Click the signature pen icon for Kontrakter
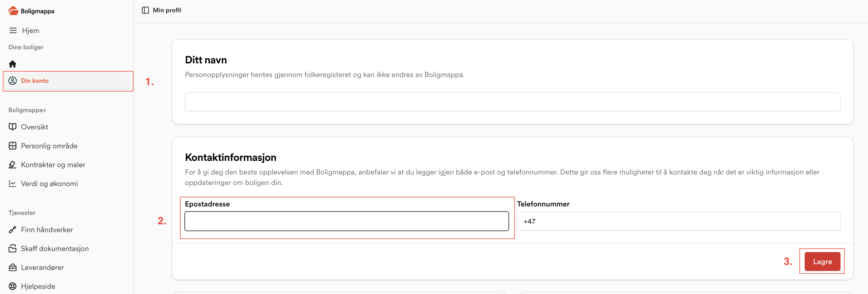 click(13, 165)
